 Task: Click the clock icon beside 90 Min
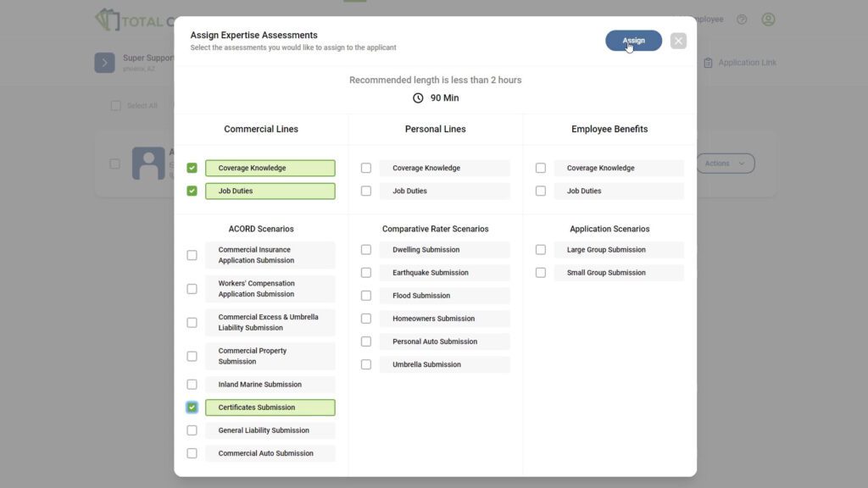coord(417,97)
